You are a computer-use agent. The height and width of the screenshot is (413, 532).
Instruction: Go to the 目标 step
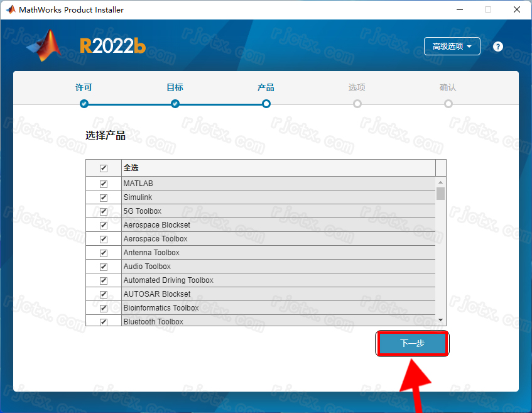[x=175, y=87]
